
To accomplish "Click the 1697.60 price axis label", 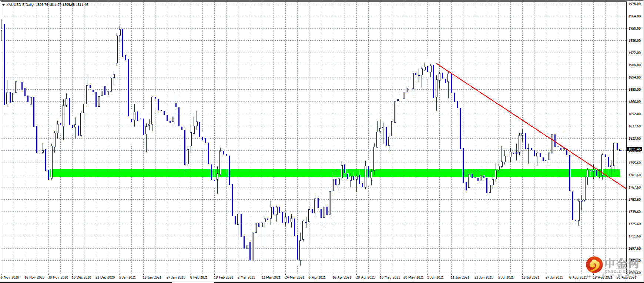I will pos(634,249).
